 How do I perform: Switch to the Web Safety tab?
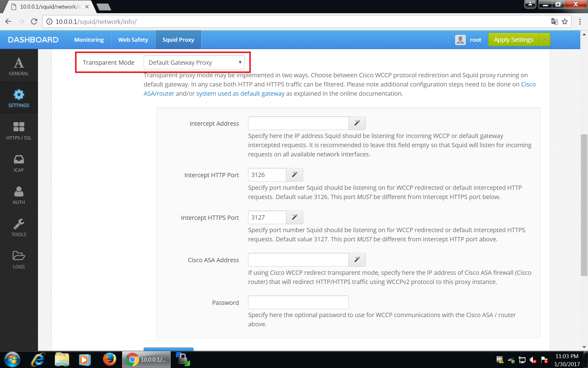click(133, 40)
